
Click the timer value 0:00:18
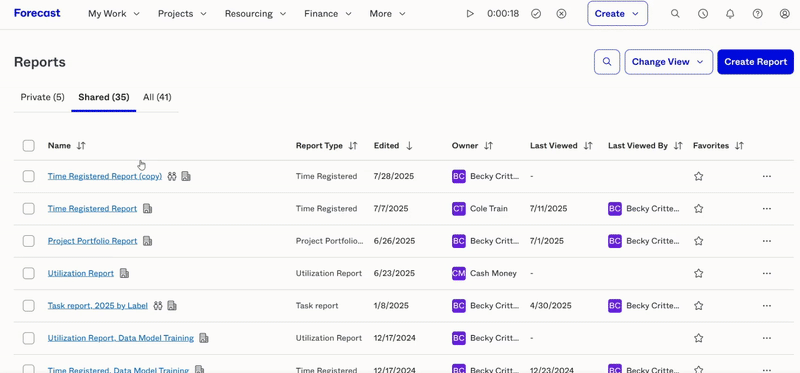(x=503, y=14)
